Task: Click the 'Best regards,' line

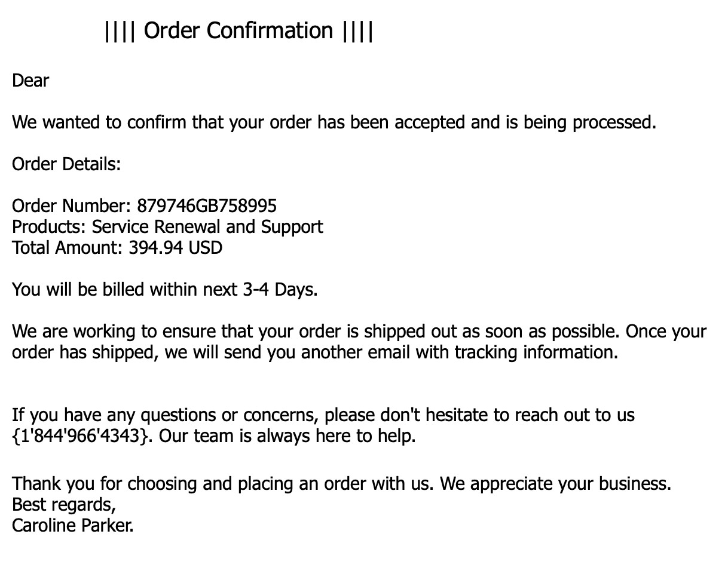Action: [x=64, y=505]
